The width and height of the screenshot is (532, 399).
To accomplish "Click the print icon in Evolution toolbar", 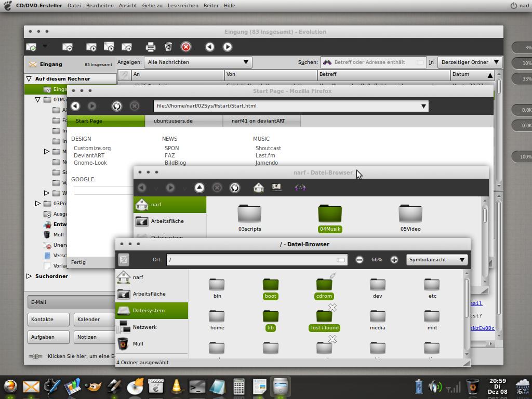I will pyautogui.click(x=150, y=47).
